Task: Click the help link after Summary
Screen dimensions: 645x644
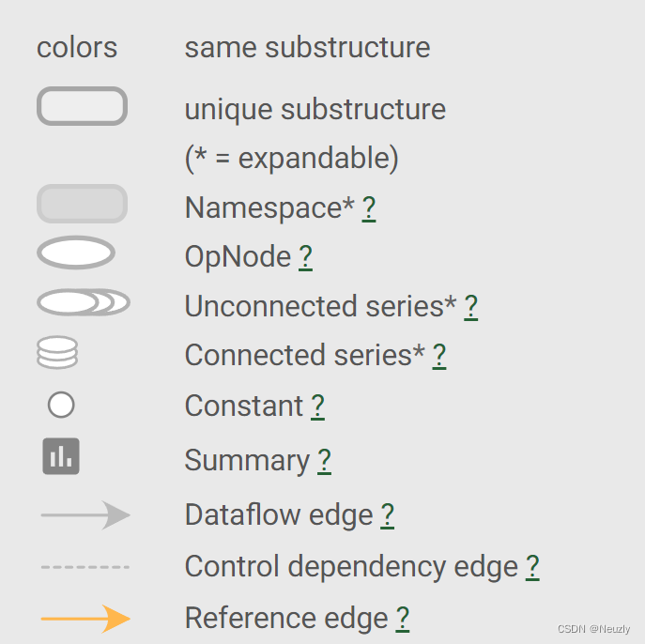Action: [x=324, y=460]
